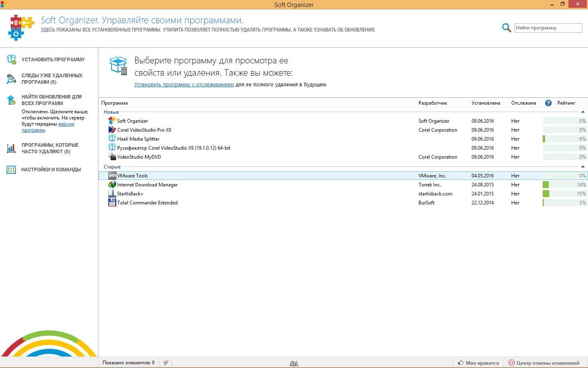The height and width of the screenshot is (368, 588).
Task: Select Haali Media Splitter row
Action: (x=343, y=139)
